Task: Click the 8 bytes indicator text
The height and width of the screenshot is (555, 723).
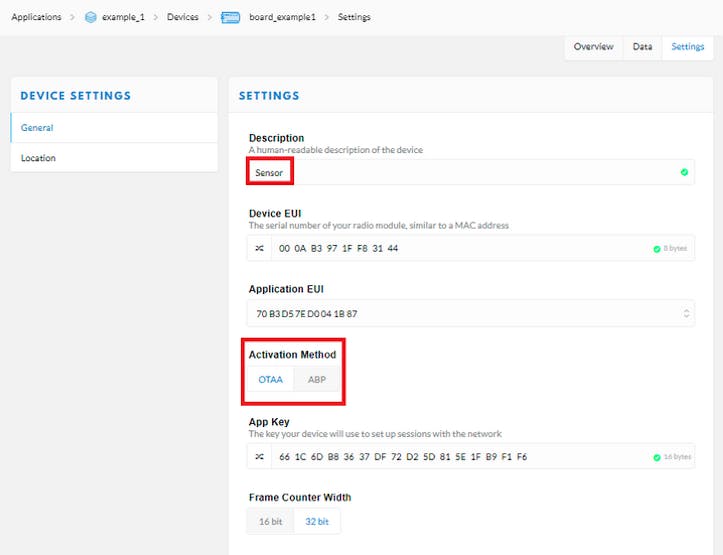Action: tap(675, 248)
